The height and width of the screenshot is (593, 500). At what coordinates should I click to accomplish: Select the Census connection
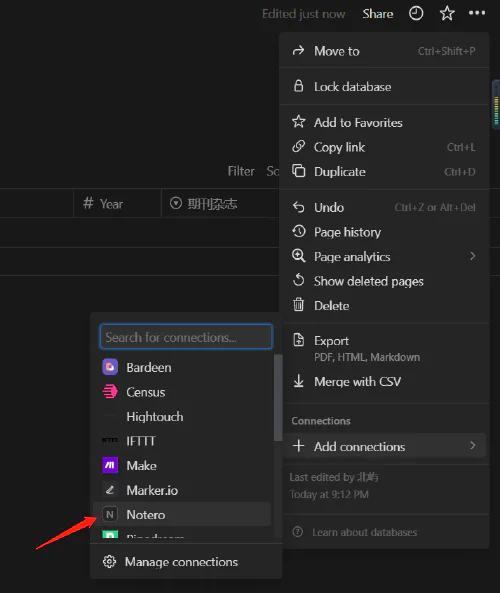coord(182,392)
